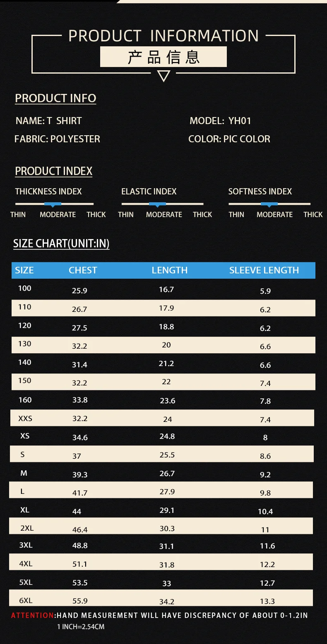This screenshot has width=327, height=644.
Task: Click the downward triangle below the header banner
Action: coord(164,76)
